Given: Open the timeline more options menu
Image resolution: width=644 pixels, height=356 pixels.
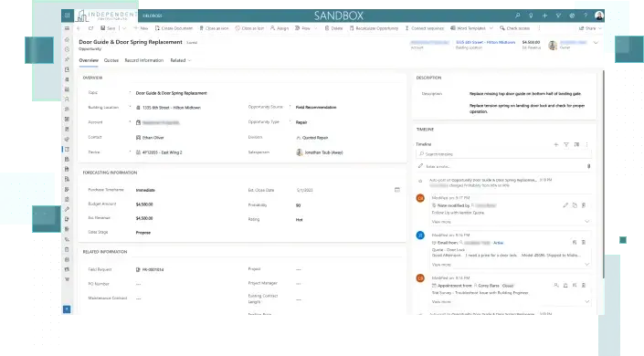Looking at the screenshot, I should point(587,144).
